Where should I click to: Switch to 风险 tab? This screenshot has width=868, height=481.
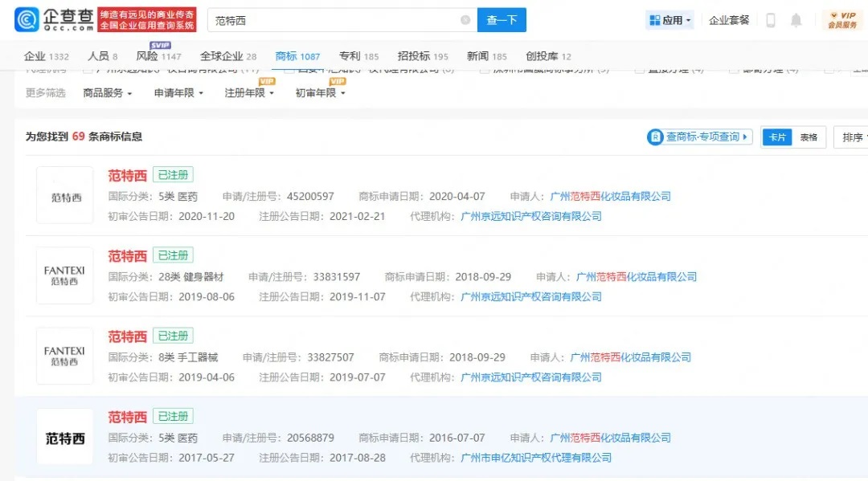159,56
